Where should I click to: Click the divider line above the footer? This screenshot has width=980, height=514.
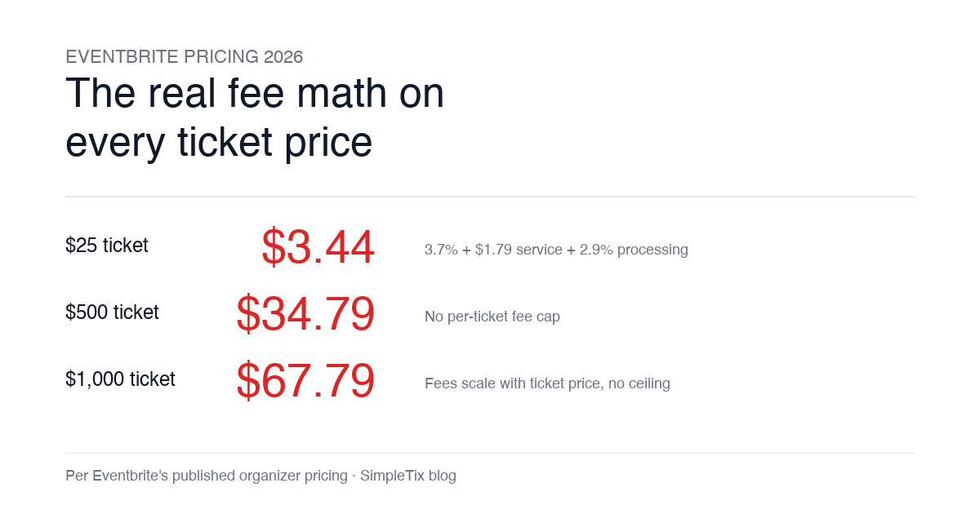(490, 453)
